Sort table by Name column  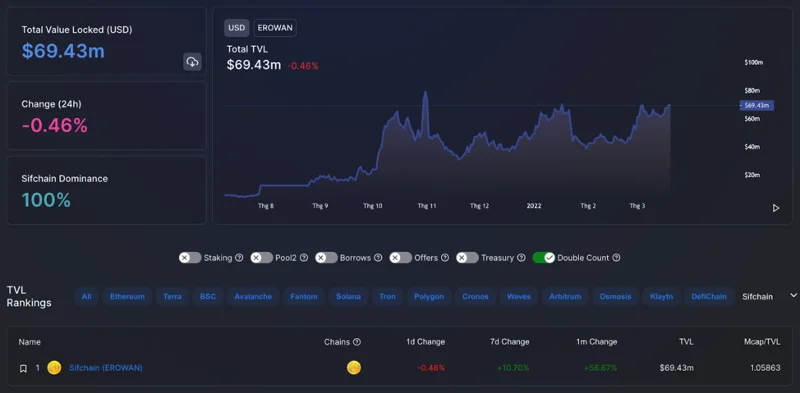click(30, 342)
